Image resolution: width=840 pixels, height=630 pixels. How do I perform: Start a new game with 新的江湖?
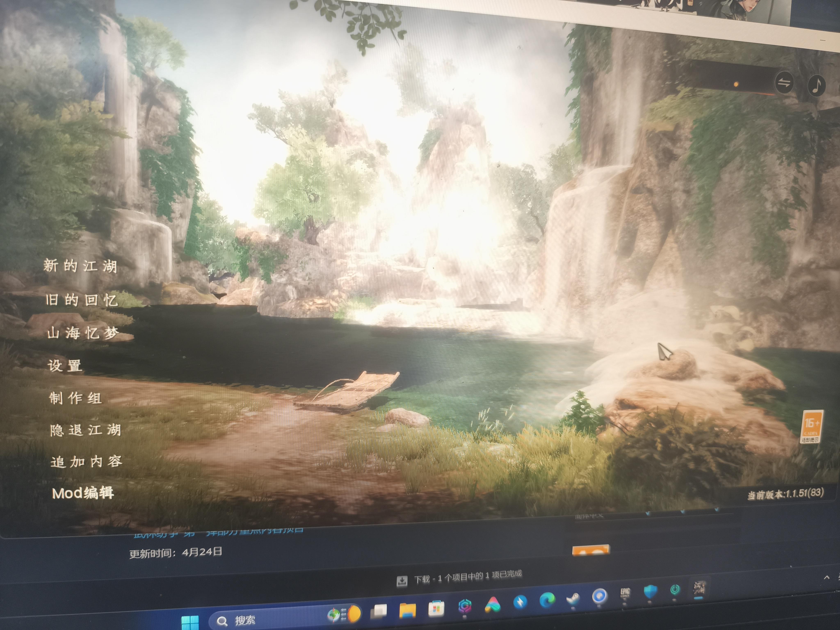(80, 266)
